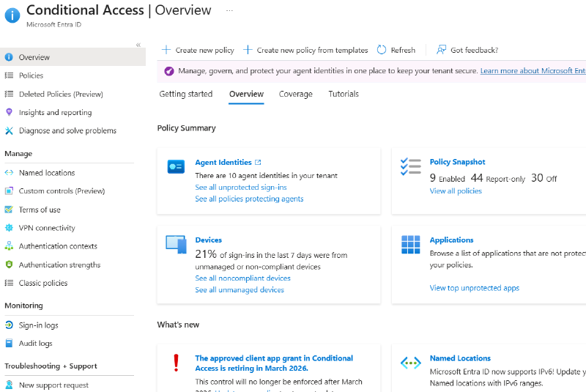This screenshot has height=392, width=586.
Task: Open See all noncompliant devices
Action: [x=242, y=278]
